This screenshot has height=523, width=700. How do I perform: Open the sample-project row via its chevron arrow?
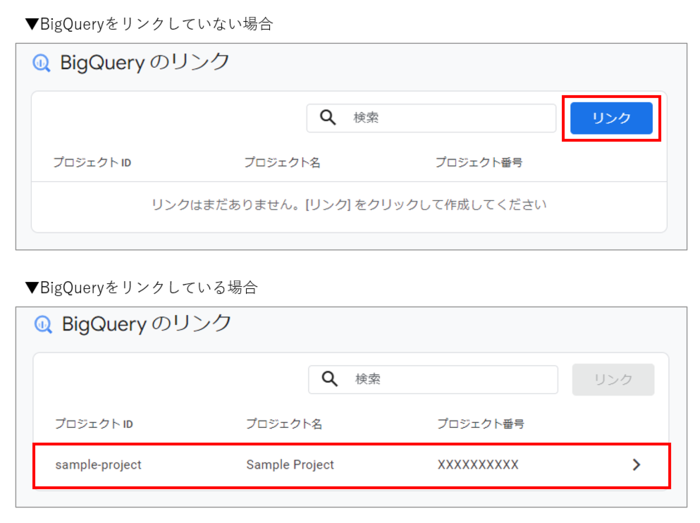[x=636, y=465]
